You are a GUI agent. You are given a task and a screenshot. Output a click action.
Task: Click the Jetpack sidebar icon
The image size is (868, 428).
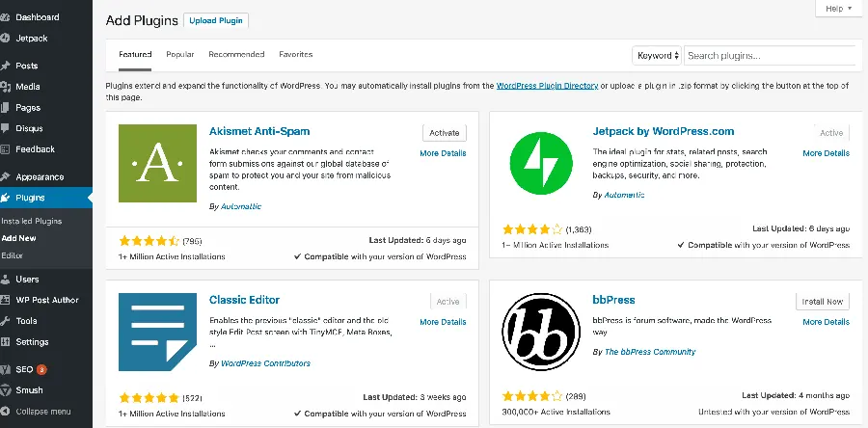click(x=5, y=39)
